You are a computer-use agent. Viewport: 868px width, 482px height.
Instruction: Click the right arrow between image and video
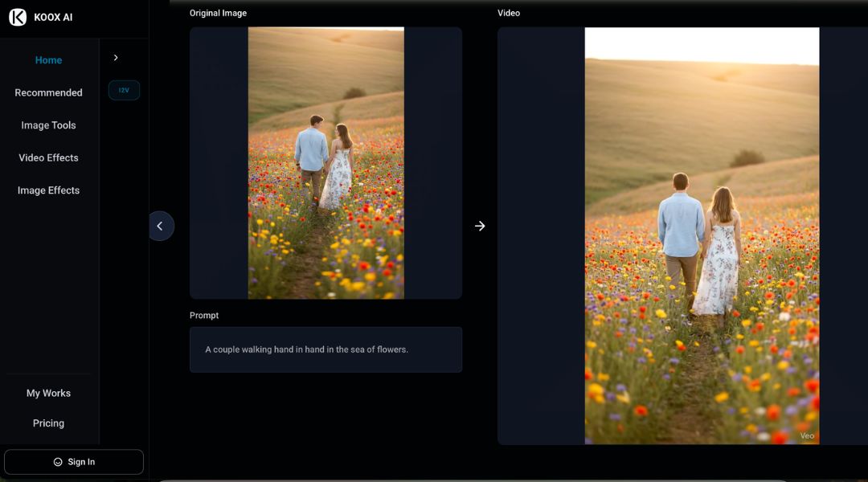point(480,226)
